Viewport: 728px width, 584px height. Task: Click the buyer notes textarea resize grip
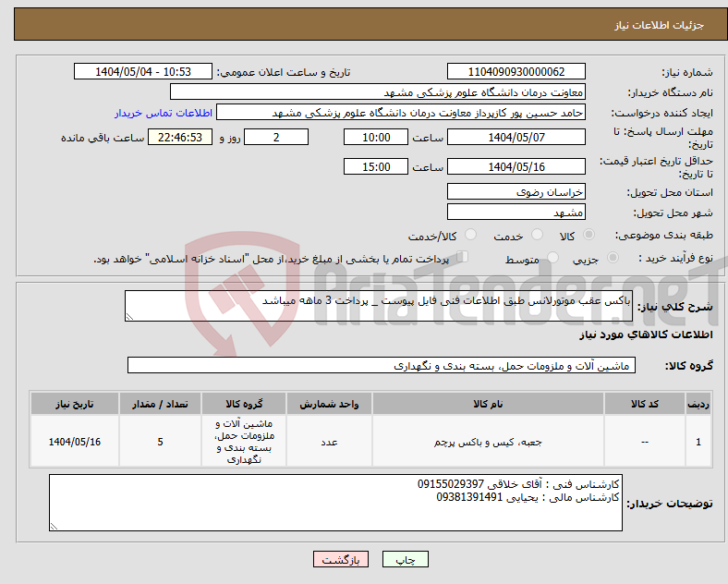(54, 527)
